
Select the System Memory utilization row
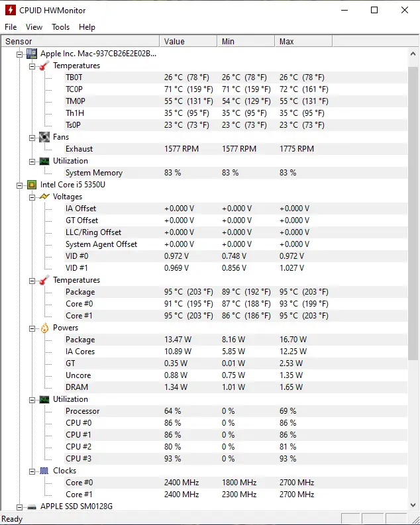(x=203, y=173)
